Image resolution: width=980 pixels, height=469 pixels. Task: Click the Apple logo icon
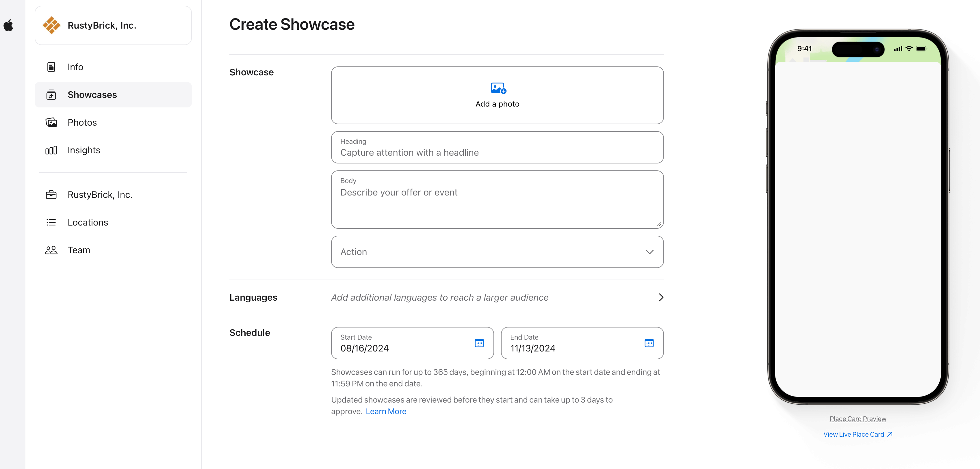8,25
